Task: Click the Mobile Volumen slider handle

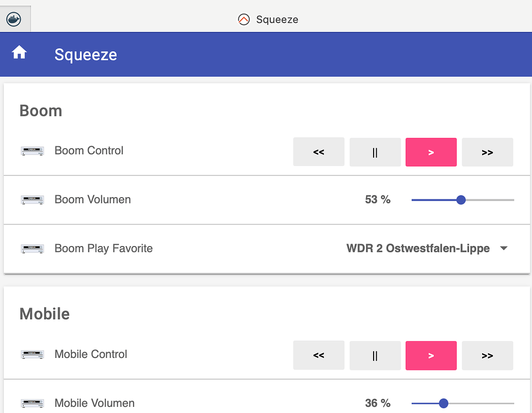Action: (443, 403)
